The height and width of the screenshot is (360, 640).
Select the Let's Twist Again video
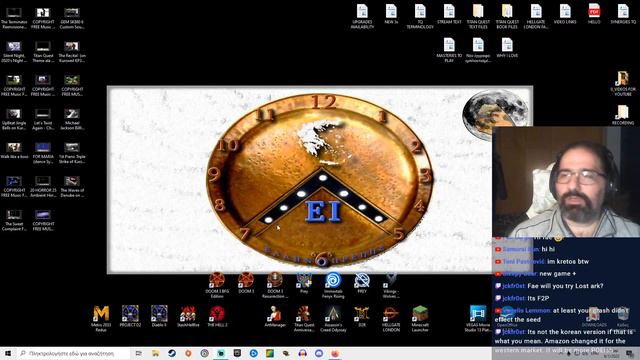(43, 119)
